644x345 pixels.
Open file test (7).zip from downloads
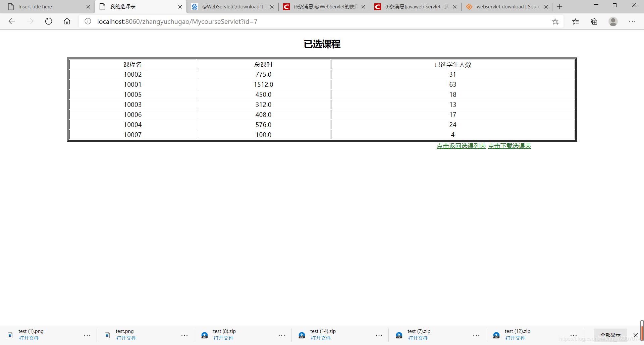418,338
